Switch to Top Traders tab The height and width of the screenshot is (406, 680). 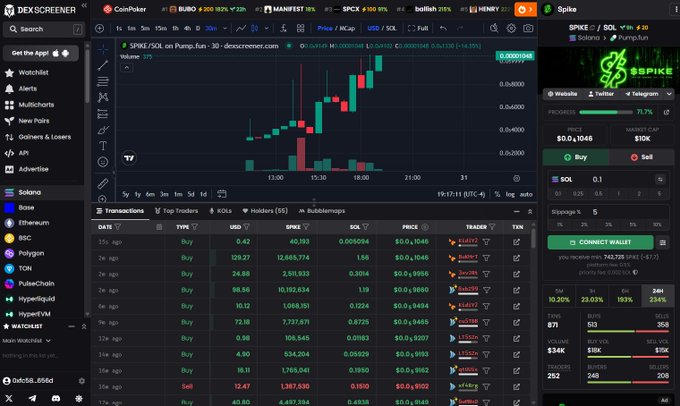176,211
